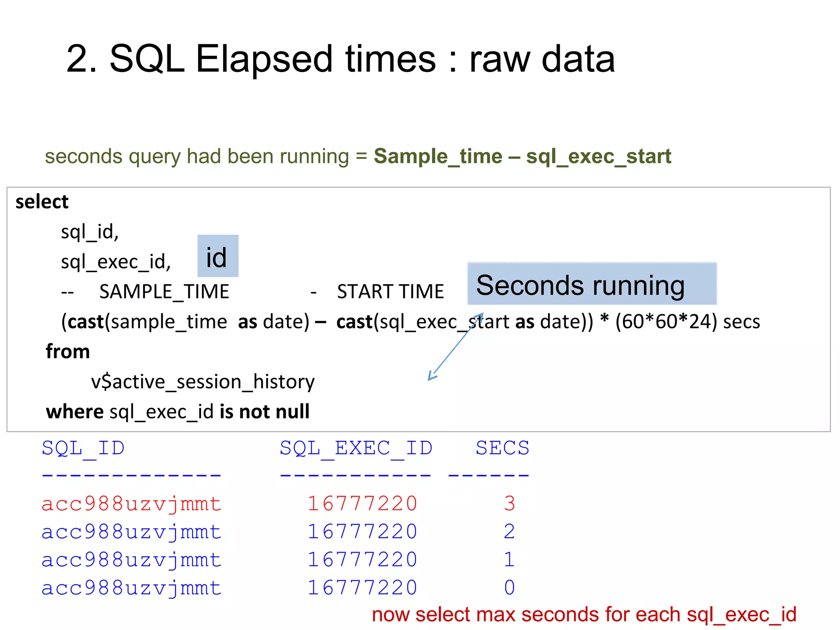
Task: Select the green text 'Sample_time – sql_exec_start'
Action: point(523,157)
